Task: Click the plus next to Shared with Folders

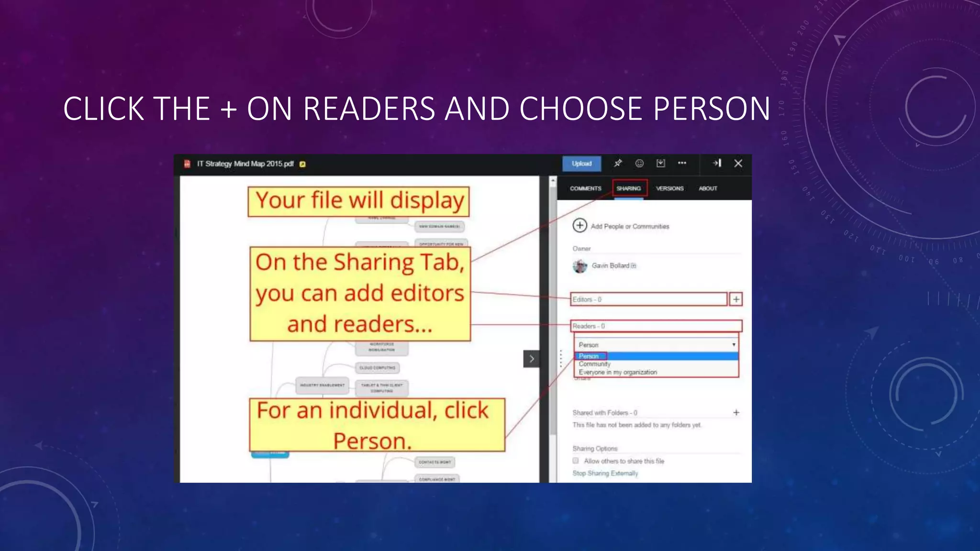Action: pyautogui.click(x=736, y=412)
